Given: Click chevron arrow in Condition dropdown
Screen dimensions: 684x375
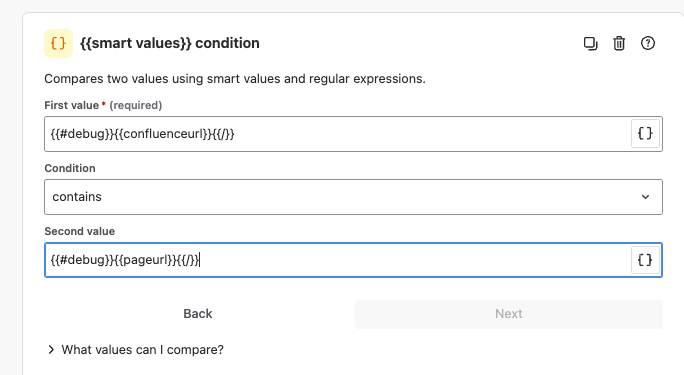Looking at the screenshot, I should pyautogui.click(x=645, y=197).
